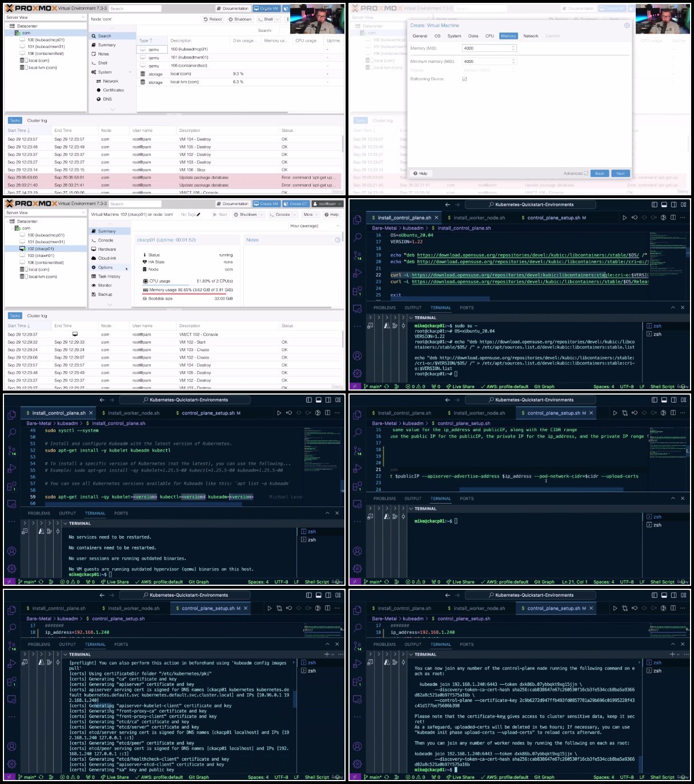Click the Start button in VM 102 toolbar
Screen dimensions: 694x784
pos(220,215)
